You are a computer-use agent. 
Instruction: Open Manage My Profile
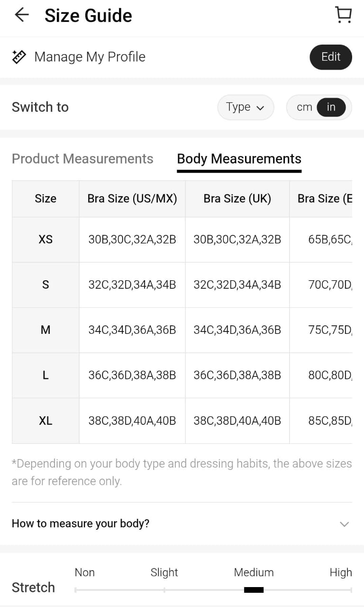(x=90, y=57)
